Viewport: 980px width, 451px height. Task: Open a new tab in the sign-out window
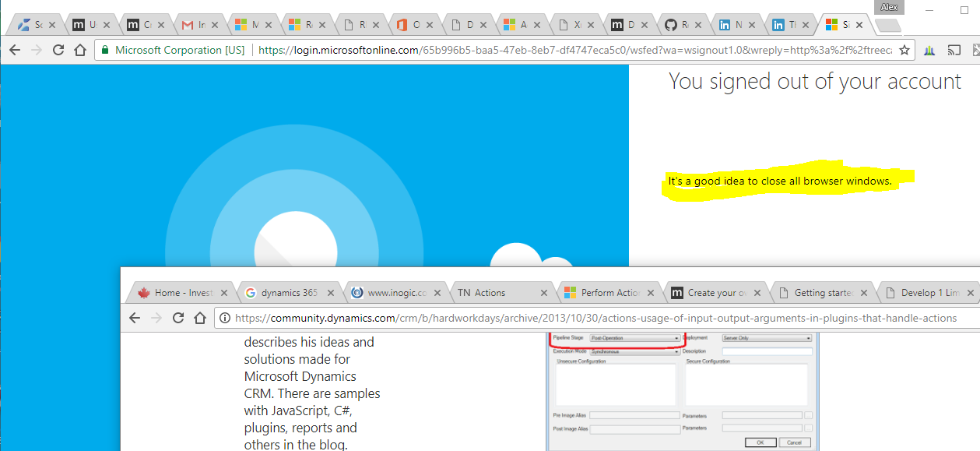[887, 26]
